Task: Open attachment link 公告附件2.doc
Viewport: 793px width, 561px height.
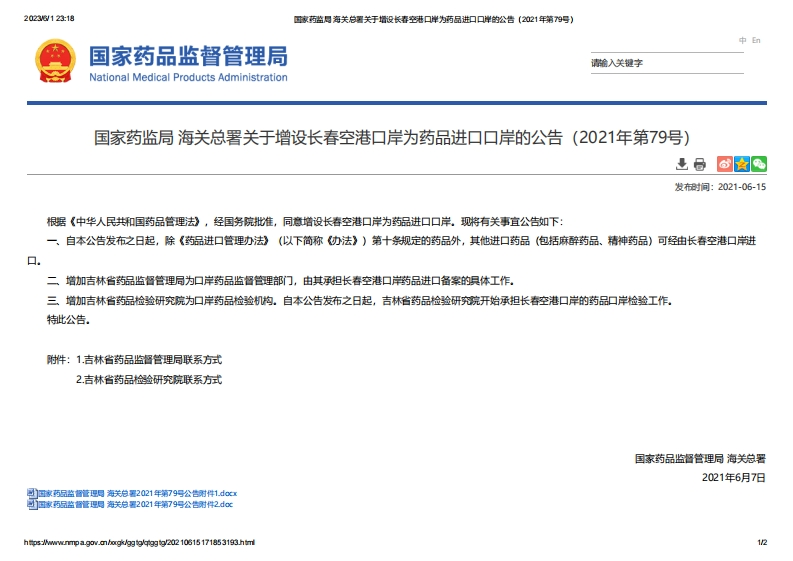Action: 135,504
